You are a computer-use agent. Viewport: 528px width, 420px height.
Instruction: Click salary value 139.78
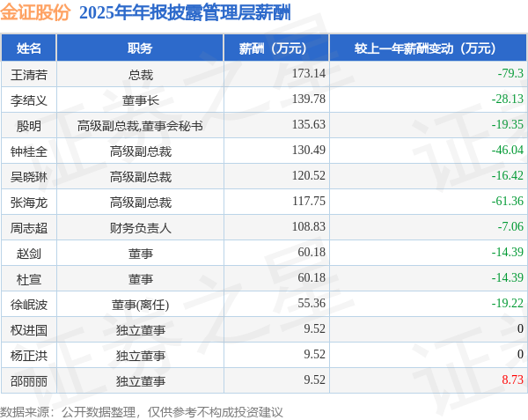(309, 99)
